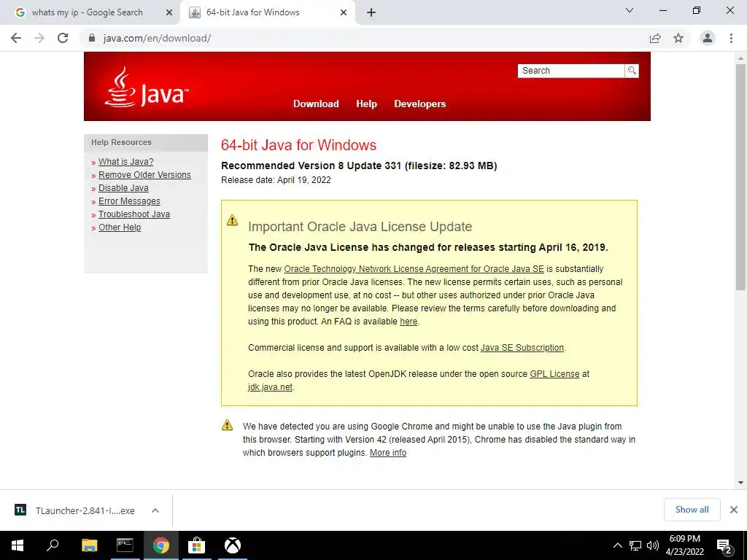The height and width of the screenshot is (560, 747).
Task: Click the Java search magnifier button
Action: 632,71
